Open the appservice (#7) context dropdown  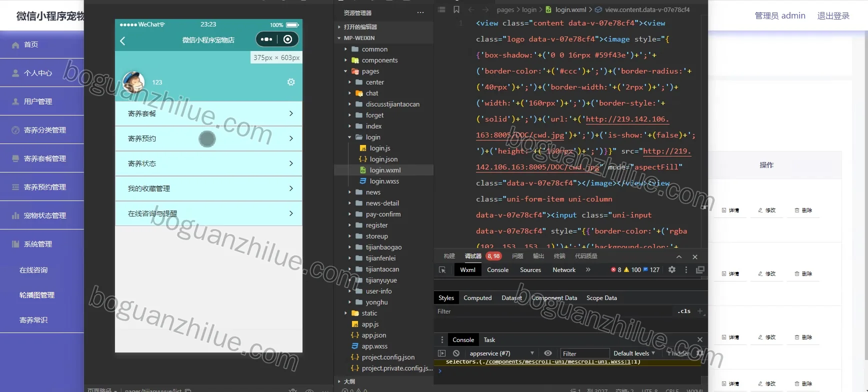click(x=502, y=353)
